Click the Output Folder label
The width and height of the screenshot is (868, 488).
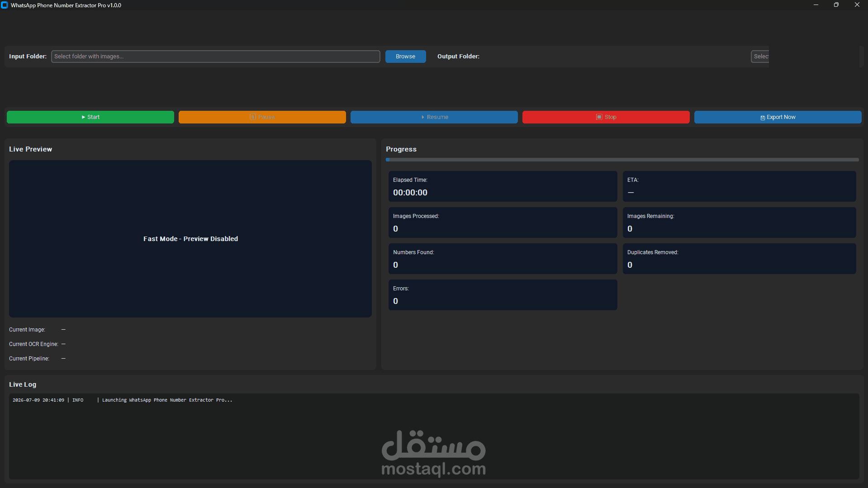458,57
